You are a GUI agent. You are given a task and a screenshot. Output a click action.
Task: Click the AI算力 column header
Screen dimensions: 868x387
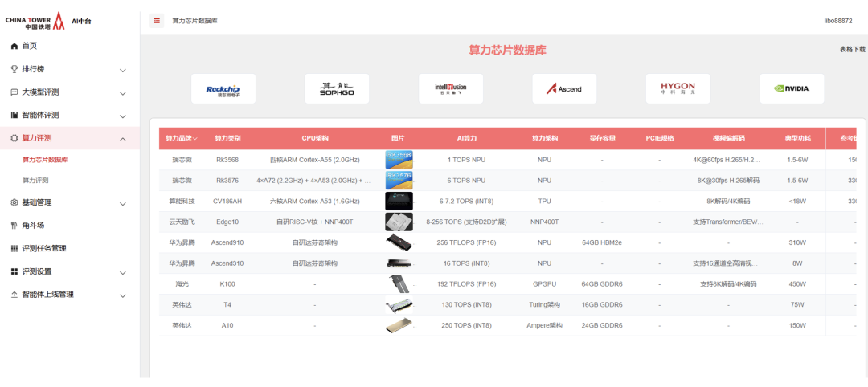point(467,139)
